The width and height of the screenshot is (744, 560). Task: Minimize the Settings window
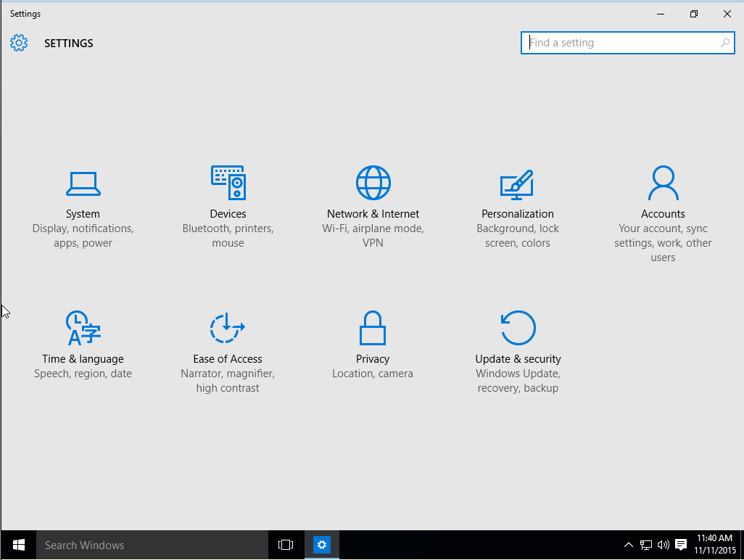tap(661, 14)
